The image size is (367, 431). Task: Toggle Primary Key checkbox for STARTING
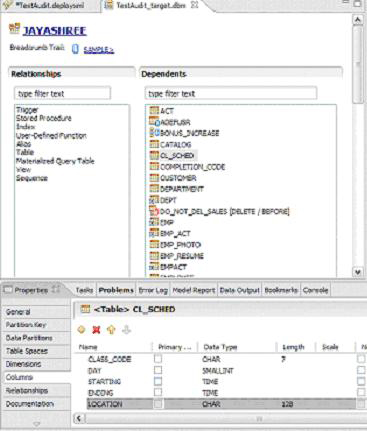pos(158,381)
